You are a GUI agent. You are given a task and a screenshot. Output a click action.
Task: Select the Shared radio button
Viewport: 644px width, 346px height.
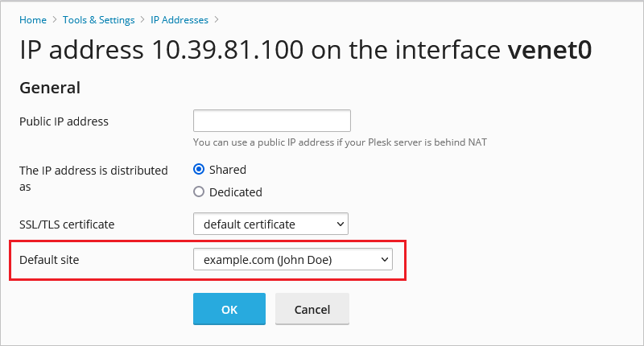(199, 170)
